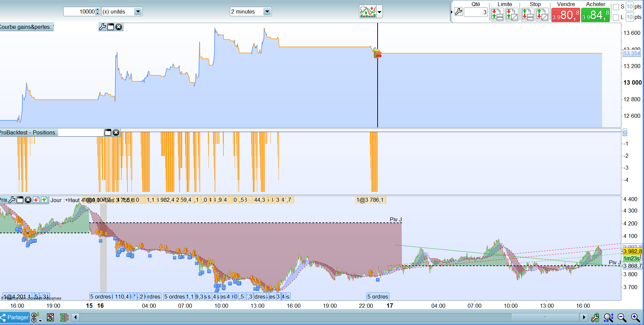Click the green up-arrow icon on Prix panel
Image resolution: width=644 pixels, height=325 pixels.
click(x=44, y=200)
